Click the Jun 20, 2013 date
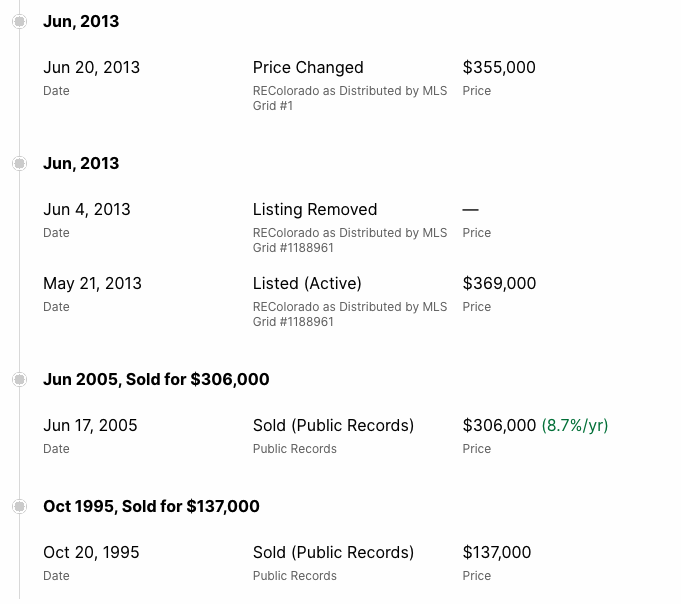The image size is (681, 604). tap(91, 68)
